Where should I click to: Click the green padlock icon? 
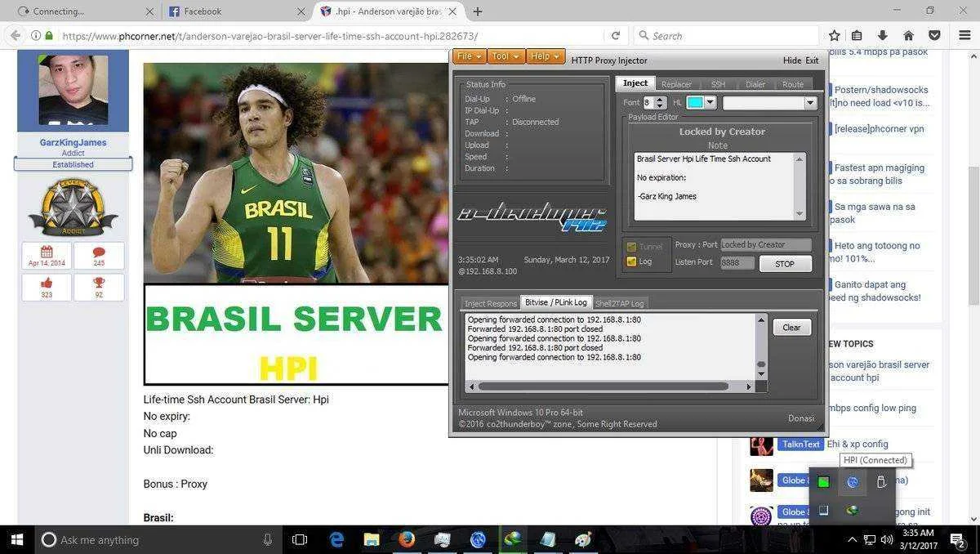coord(49,36)
